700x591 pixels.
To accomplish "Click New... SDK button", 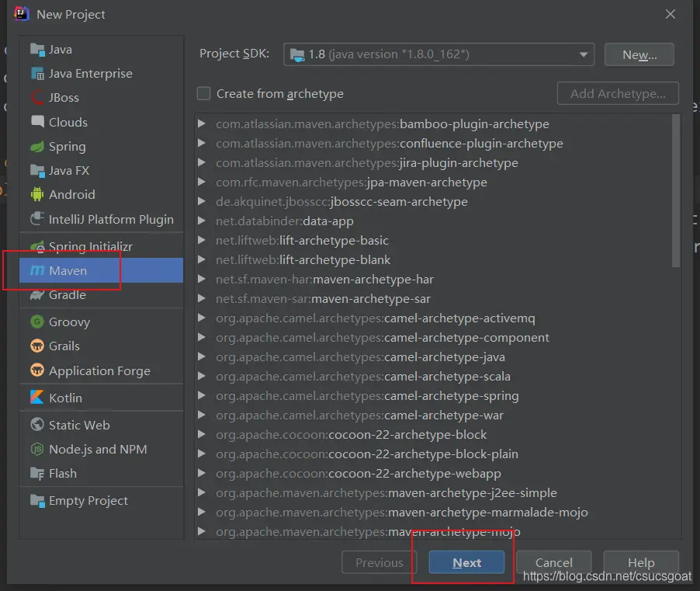I will pyautogui.click(x=639, y=54).
